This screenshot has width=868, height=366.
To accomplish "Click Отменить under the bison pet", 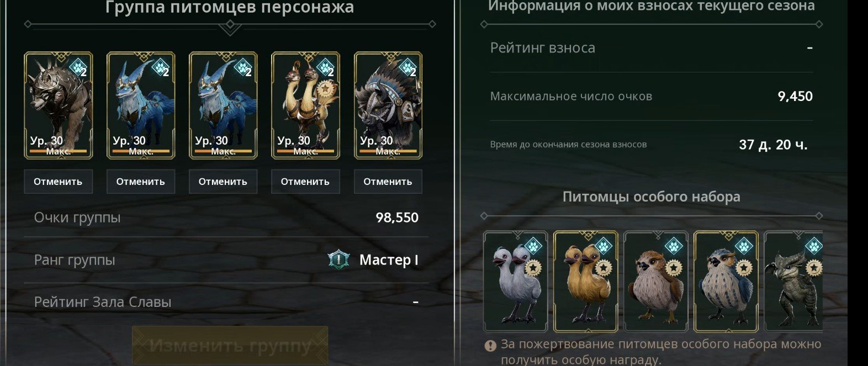I will [388, 182].
